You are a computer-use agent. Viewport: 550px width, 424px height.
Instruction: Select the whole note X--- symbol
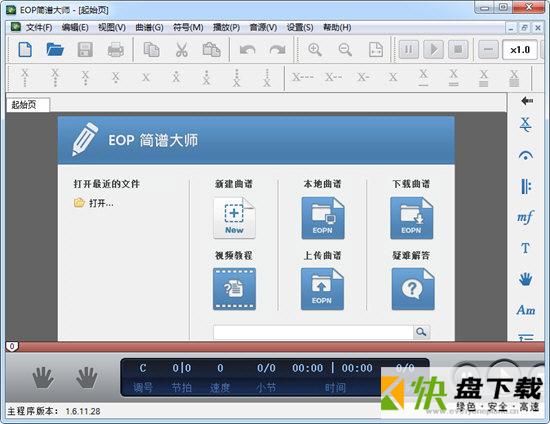pyautogui.click(x=303, y=77)
